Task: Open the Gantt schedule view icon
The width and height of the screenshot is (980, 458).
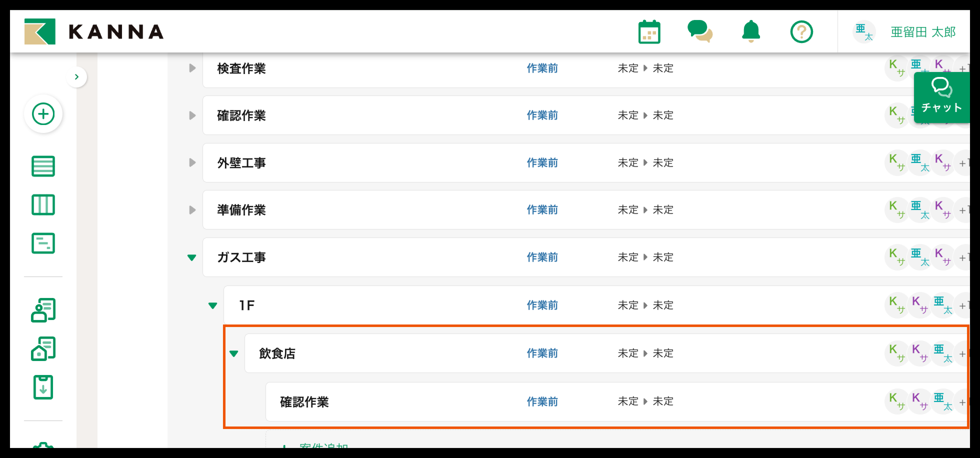Action: [43, 243]
